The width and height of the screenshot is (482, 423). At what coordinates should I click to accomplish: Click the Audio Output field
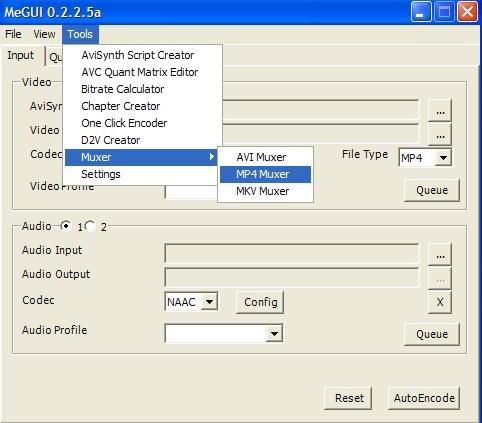pos(292,277)
